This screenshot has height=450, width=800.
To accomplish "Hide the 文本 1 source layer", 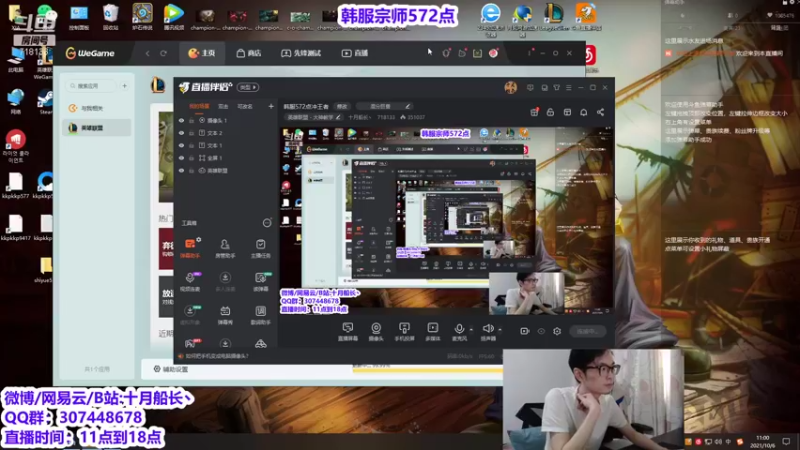I will tap(181, 145).
